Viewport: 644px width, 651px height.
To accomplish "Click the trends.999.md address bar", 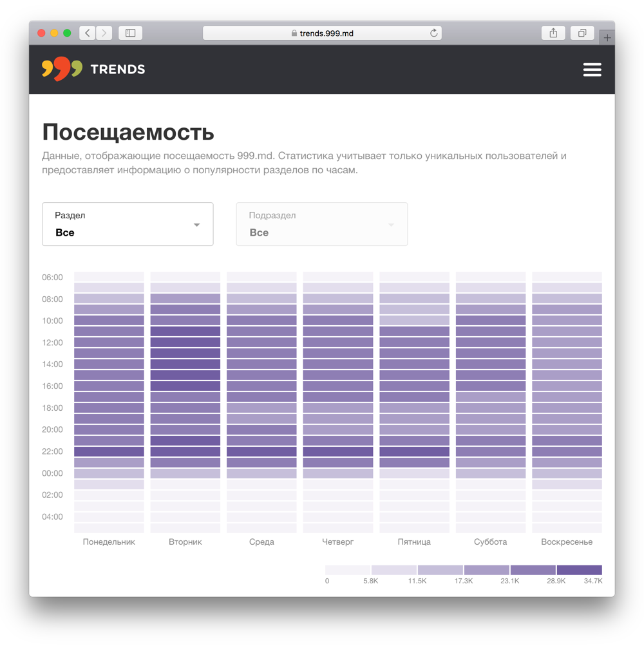I will click(322, 33).
